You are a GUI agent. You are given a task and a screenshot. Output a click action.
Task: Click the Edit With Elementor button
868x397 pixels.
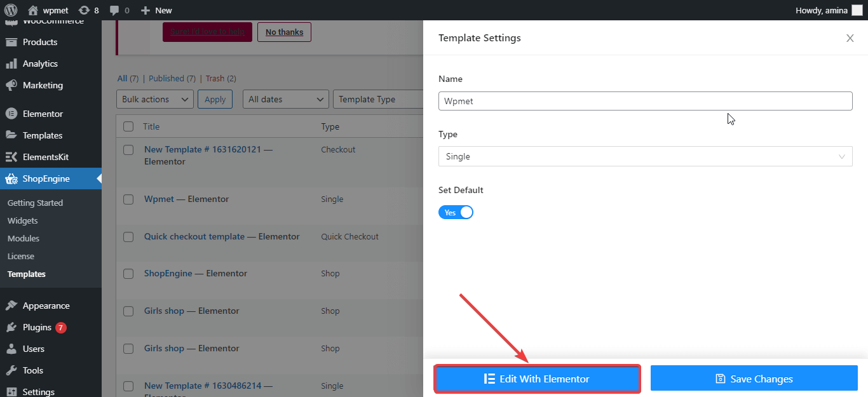[x=537, y=379]
